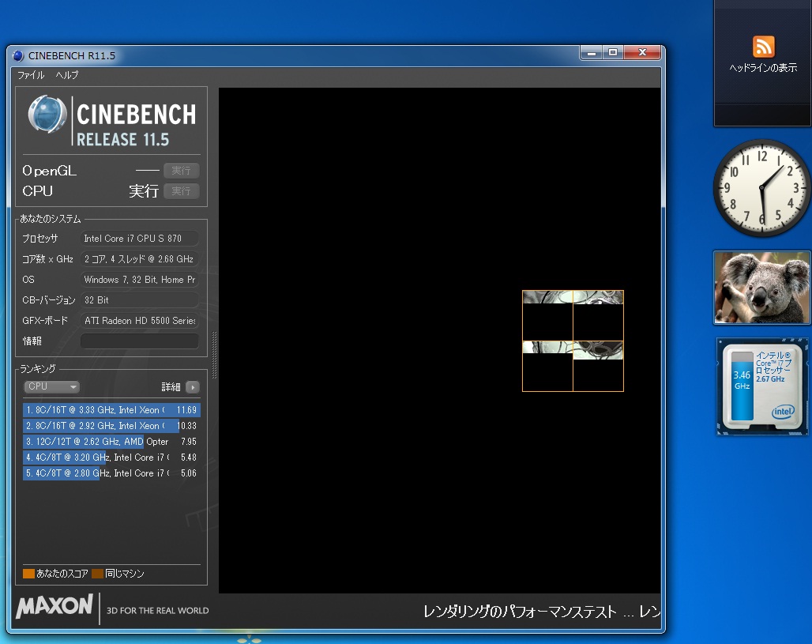
Task: Click the desktop clock gadget
Action: tap(761, 187)
